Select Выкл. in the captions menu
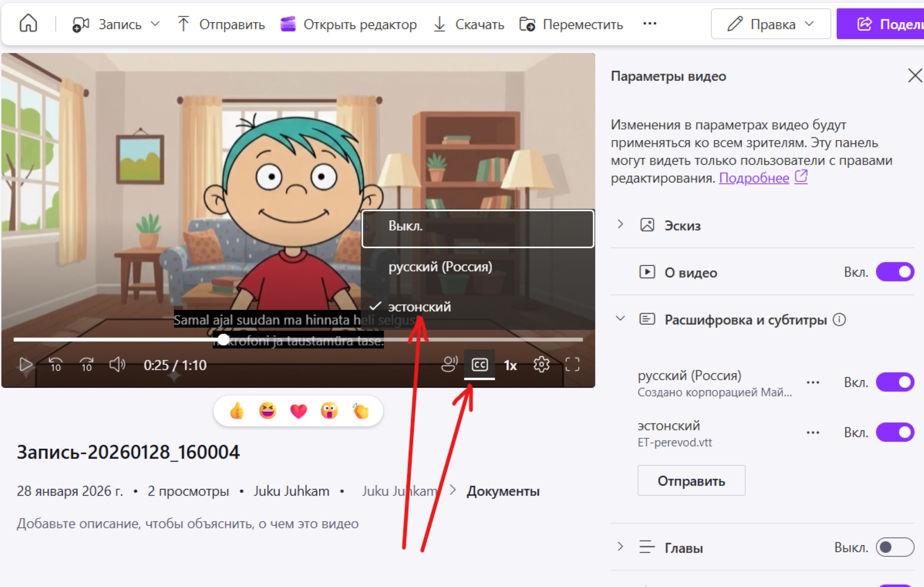924x587 pixels. (477, 227)
